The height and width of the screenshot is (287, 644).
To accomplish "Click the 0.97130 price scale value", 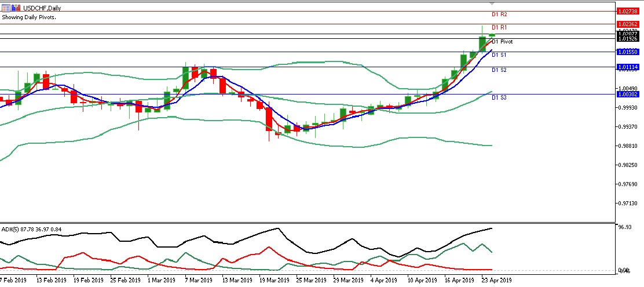I will [x=627, y=203].
